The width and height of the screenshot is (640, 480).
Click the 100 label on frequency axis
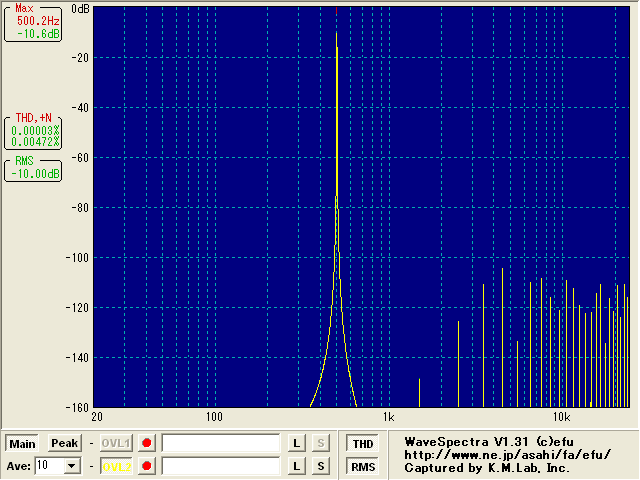214,417
